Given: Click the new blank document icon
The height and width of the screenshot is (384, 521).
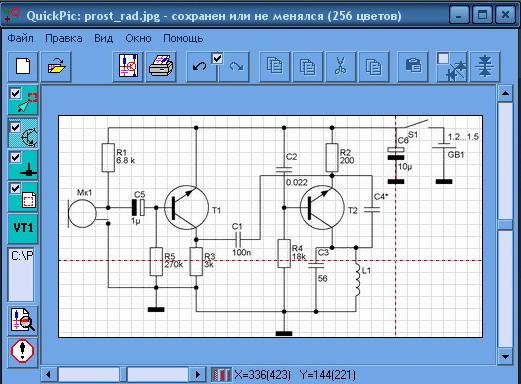Looking at the screenshot, I should [23, 66].
